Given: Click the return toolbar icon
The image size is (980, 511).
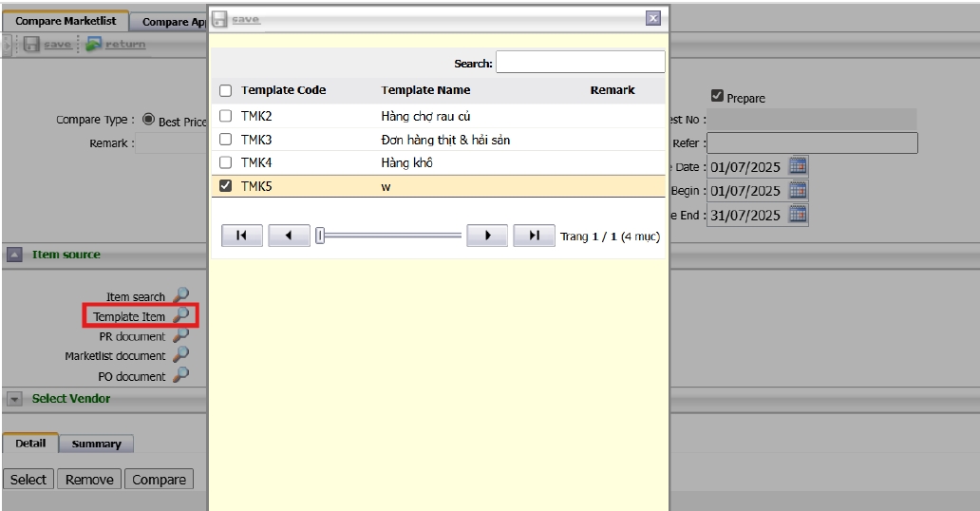Looking at the screenshot, I should [x=93, y=44].
